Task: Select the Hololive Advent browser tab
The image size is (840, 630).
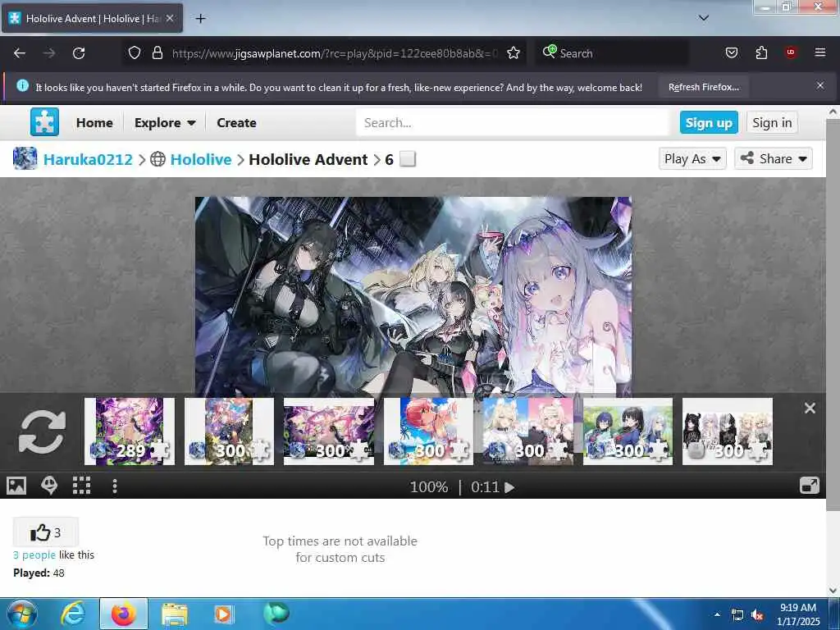Action: 92,18
